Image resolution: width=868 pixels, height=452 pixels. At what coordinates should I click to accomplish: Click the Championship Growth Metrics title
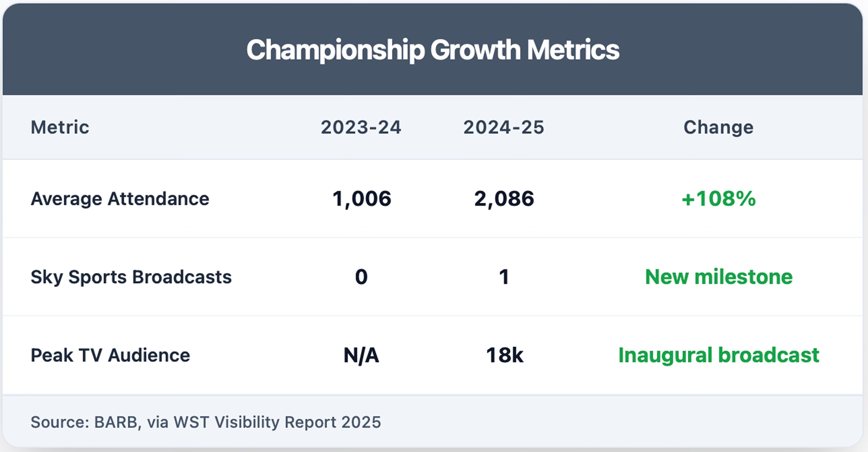point(433,50)
